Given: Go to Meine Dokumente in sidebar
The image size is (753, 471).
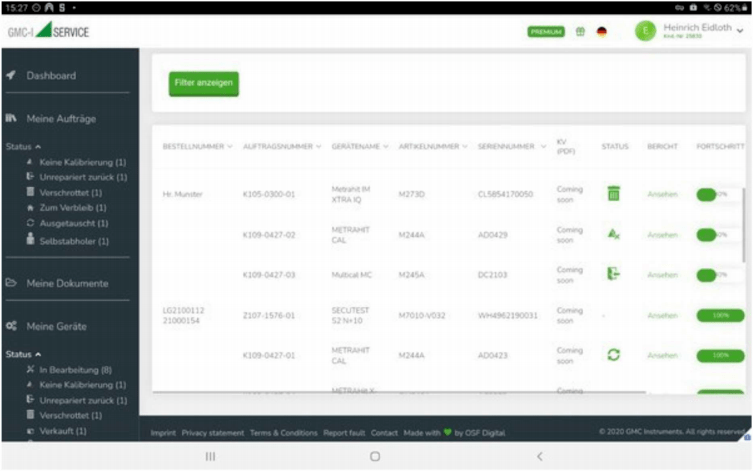Looking at the screenshot, I should pos(67,283).
